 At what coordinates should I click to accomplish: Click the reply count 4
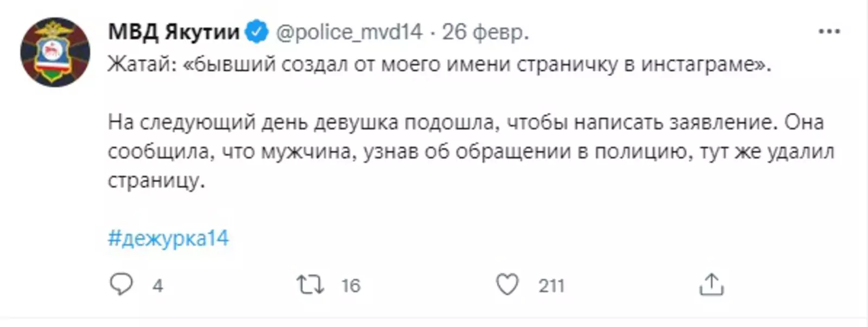(157, 286)
